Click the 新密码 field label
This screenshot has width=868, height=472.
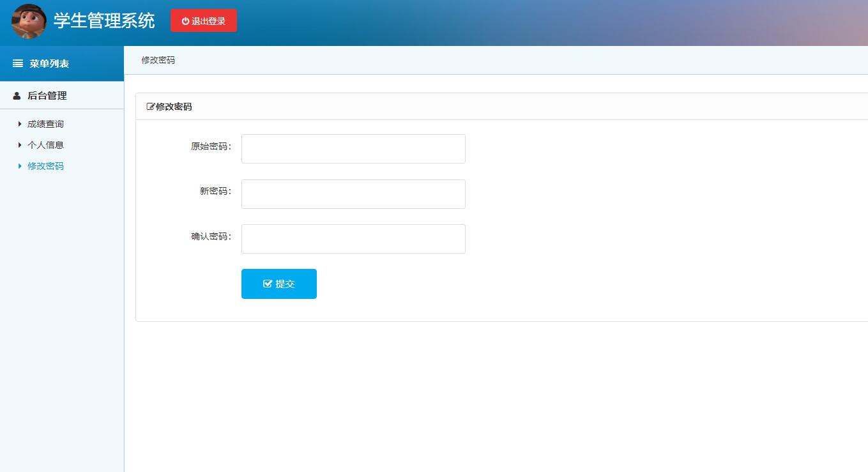pyautogui.click(x=215, y=191)
